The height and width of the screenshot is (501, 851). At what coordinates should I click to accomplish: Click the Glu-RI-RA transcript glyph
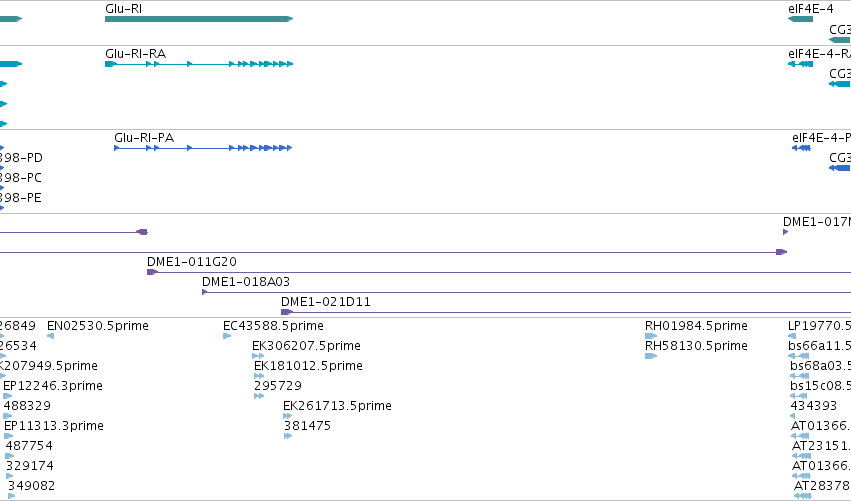199,64
